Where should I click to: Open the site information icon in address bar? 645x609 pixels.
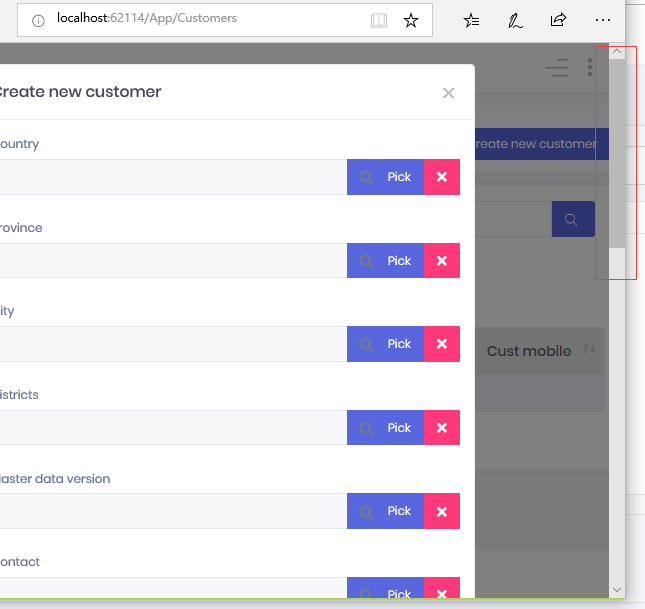38,21
